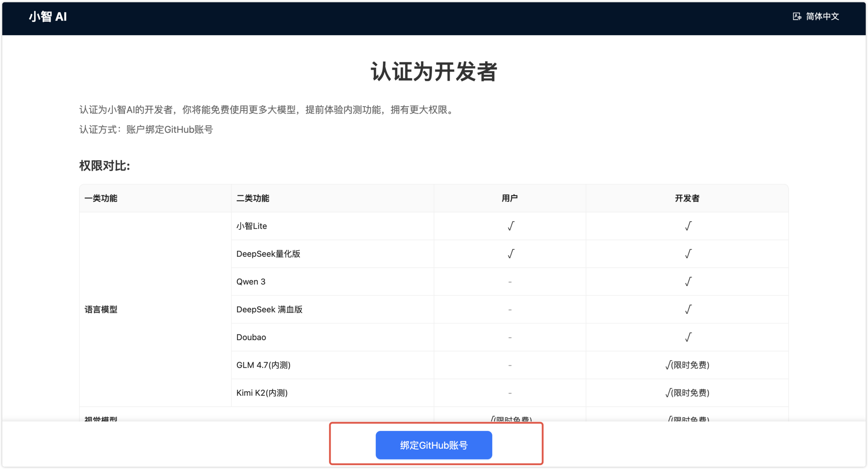Click the developer checkmark for Qwen 3
Viewport: 868px width, 469px height.
688,281
